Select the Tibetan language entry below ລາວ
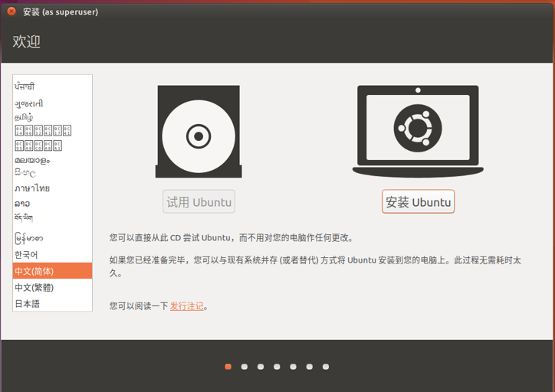The width and height of the screenshot is (555, 392). [52, 217]
